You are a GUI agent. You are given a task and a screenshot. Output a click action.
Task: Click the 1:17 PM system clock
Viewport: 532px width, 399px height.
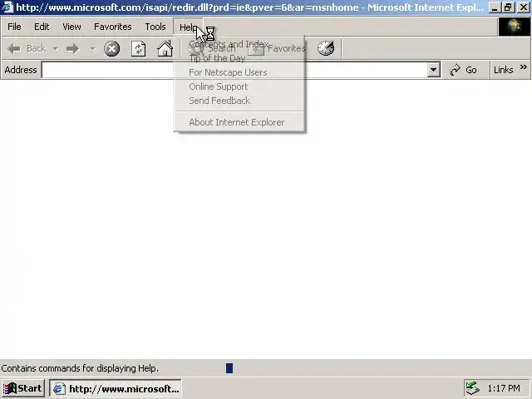(504, 388)
